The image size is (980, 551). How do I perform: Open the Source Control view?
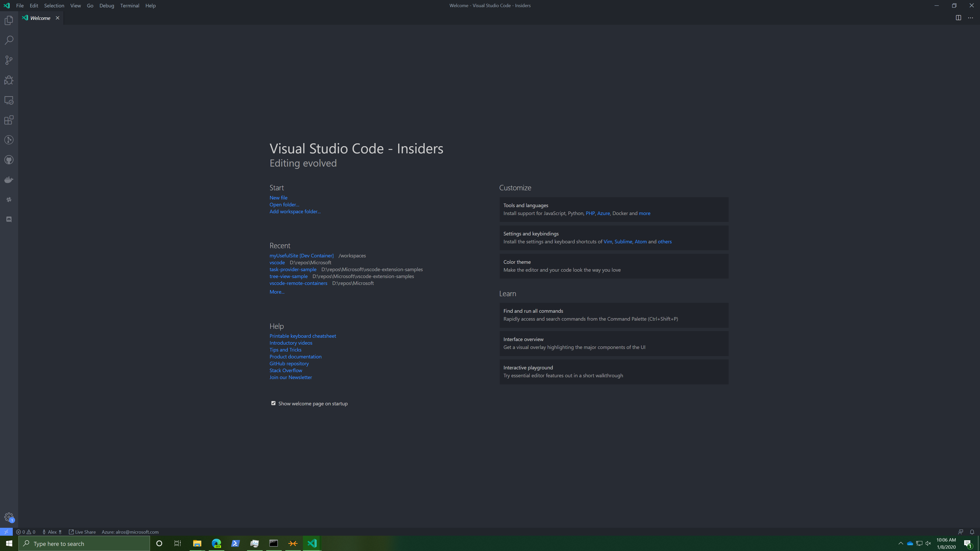point(8,60)
